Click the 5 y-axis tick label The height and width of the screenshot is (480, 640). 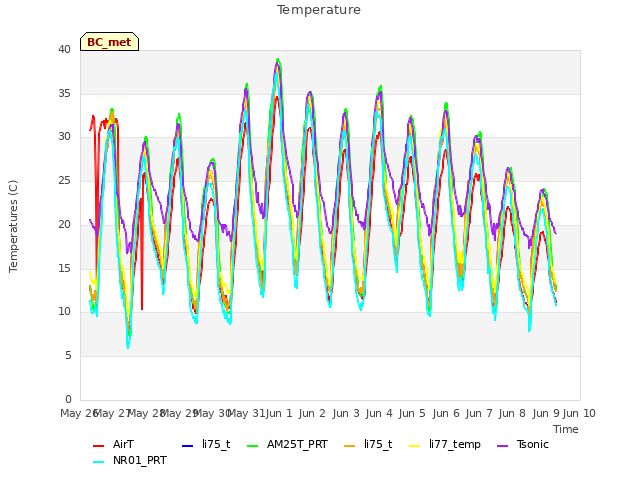68,356
